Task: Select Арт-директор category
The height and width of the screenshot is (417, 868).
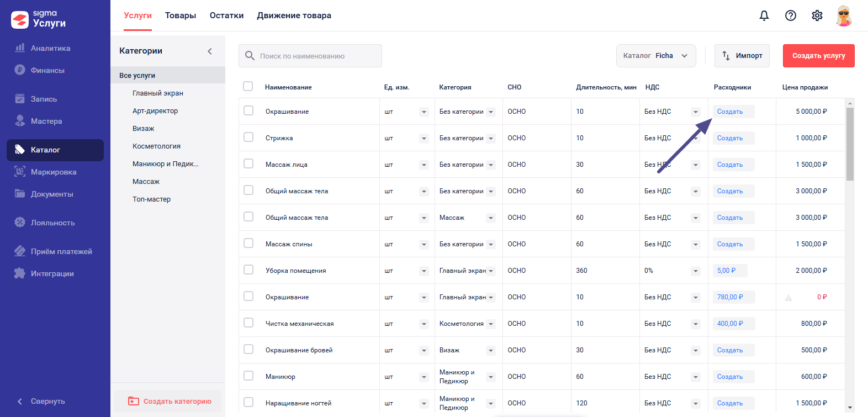Action: coord(155,111)
